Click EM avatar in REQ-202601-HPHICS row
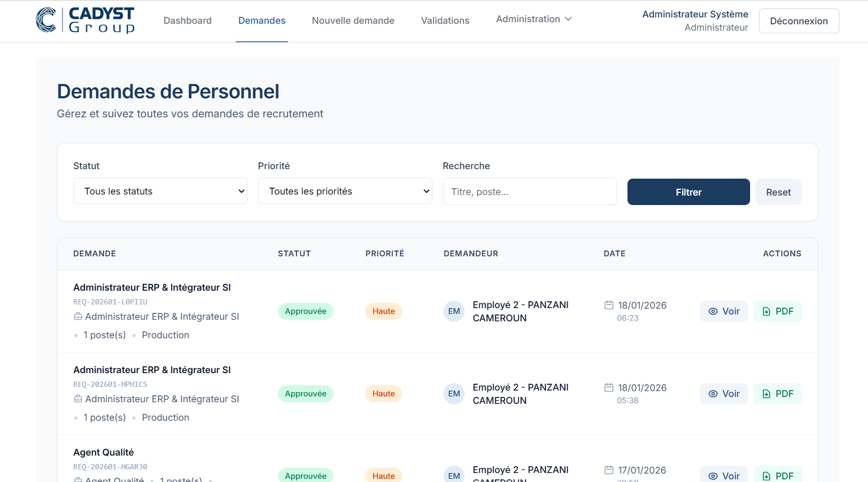Image resolution: width=868 pixels, height=482 pixels. pyautogui.click(x=454, y=394)
